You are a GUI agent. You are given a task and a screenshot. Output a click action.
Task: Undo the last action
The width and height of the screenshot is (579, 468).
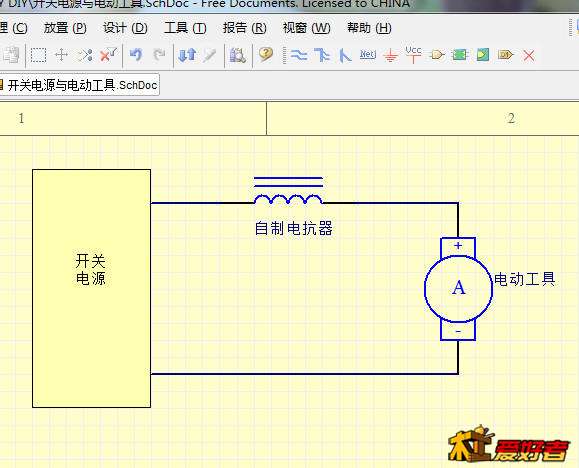(136, 55)
